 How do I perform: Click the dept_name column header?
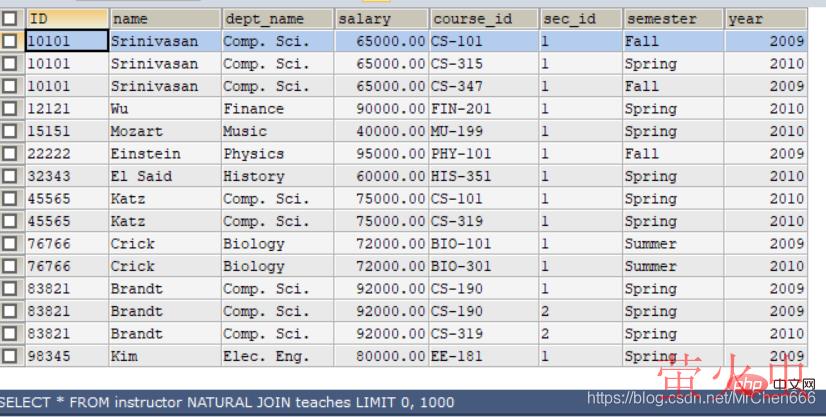[276, 18]
